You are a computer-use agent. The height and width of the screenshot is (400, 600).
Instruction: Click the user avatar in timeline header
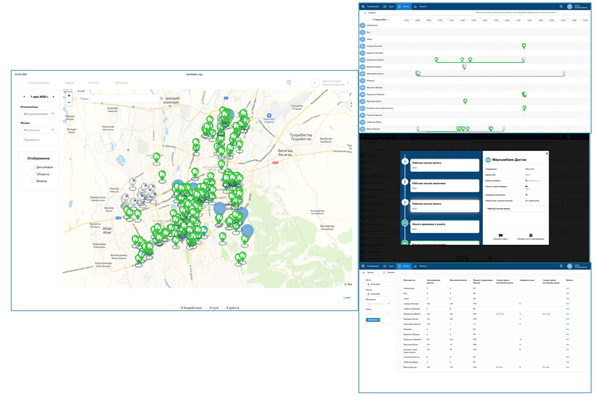coord(568,6)
